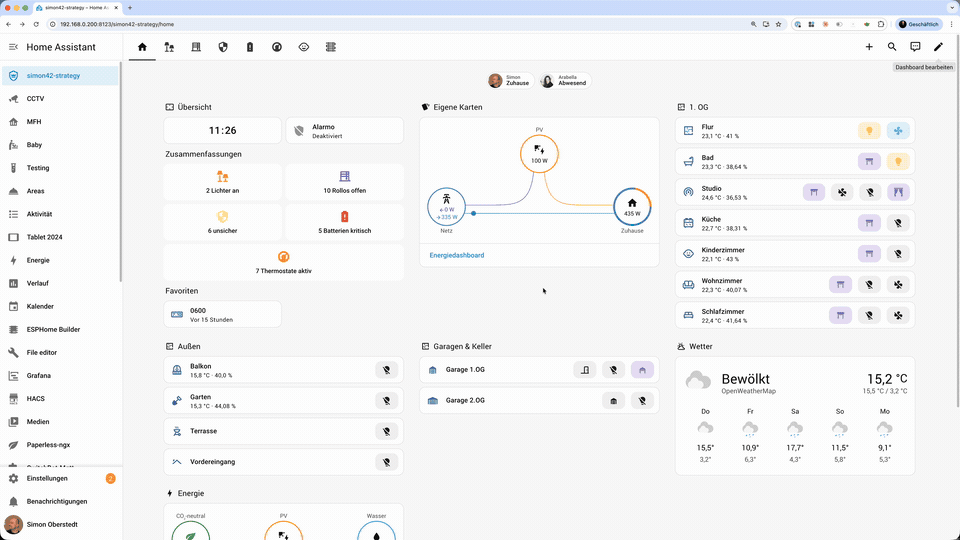This screenshot has height=540, width=960.
Task: Open Einstellungen settings in sidebar
Action: point(60,479)
